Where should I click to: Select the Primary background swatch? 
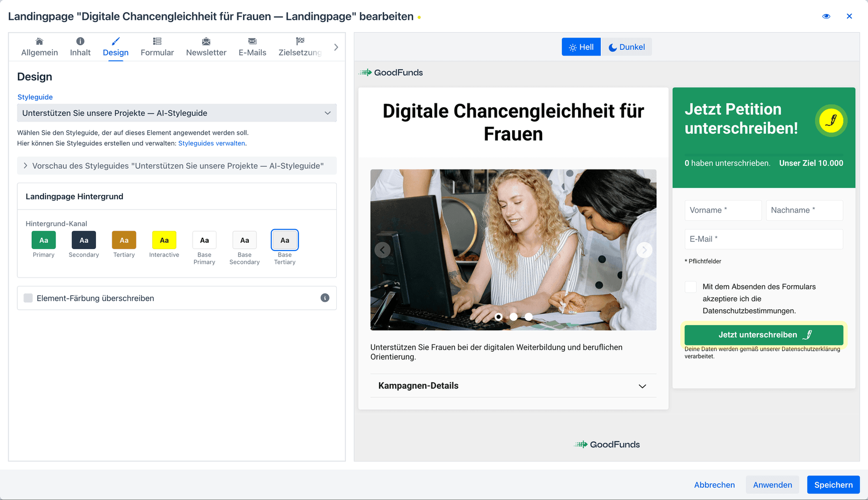coord(43,240)
